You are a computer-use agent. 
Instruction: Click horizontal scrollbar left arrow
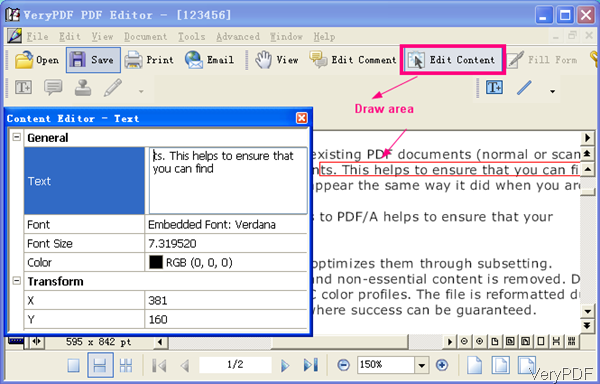[x=160, y=342]
